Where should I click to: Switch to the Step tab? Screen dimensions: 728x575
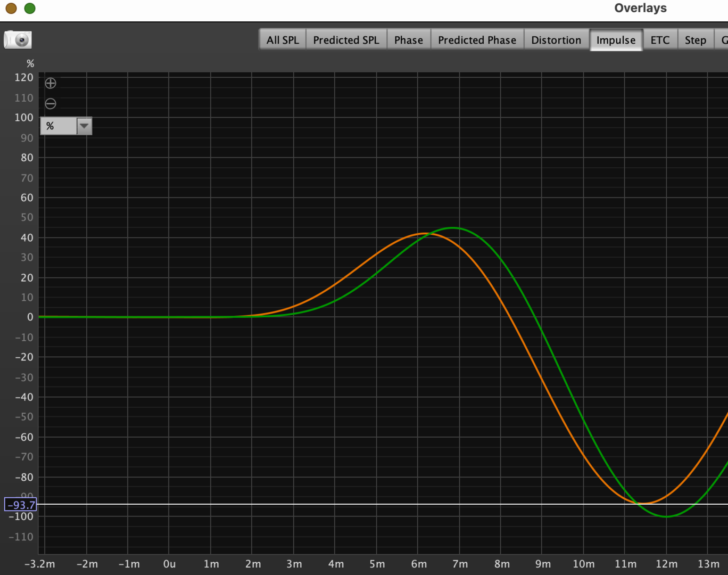pos(696,40)
